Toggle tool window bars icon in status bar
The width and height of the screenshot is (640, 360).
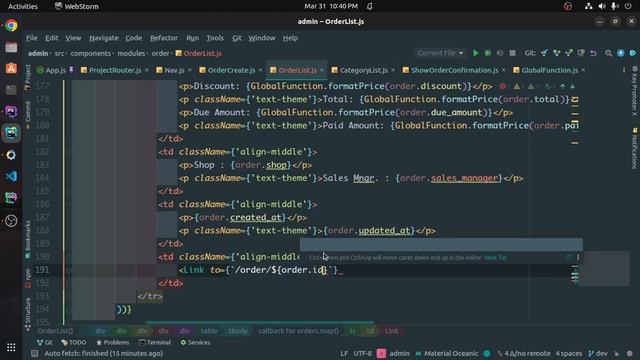35,353
